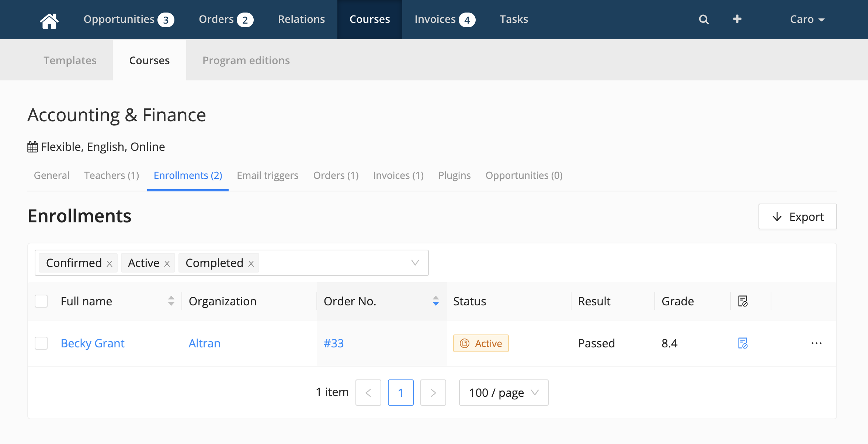Open the Enrollments (2) tab
The width and height of the screenshot is (868, 444).
pyautogui.click(x=188, y=176)
